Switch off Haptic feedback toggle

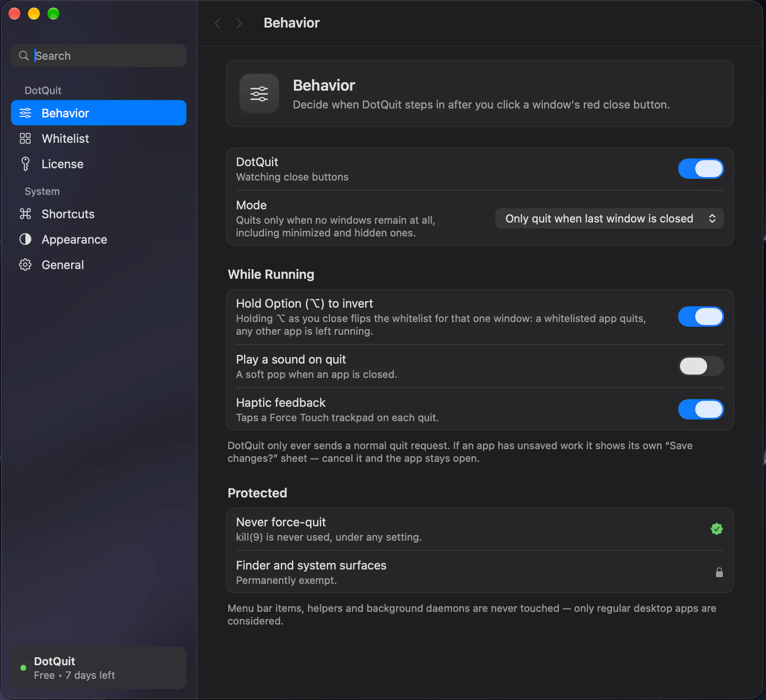tap(701, 409)
